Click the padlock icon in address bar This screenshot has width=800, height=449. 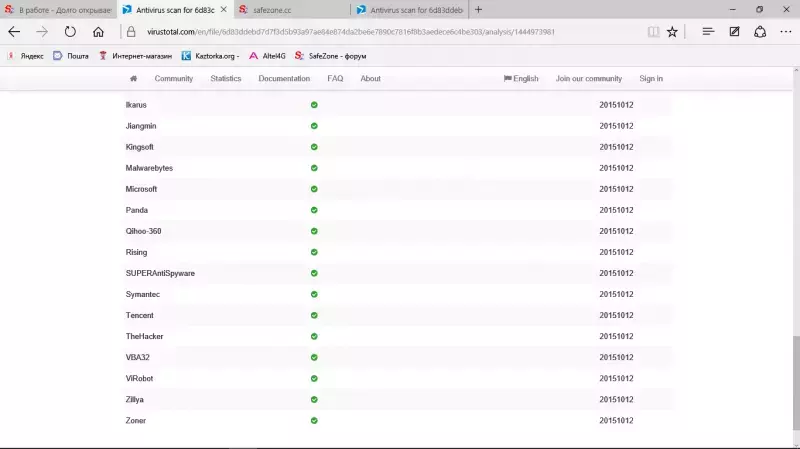pos(131,32)
